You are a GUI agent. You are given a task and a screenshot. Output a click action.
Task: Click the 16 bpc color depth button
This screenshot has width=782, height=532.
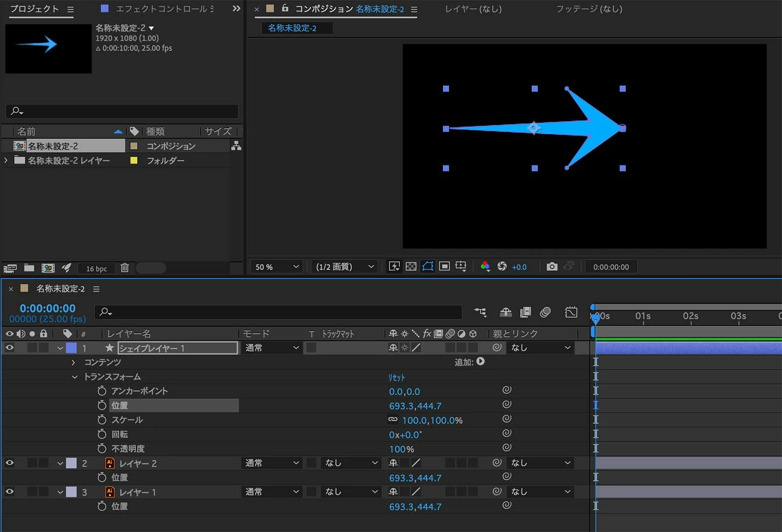(x=96, y=269)
